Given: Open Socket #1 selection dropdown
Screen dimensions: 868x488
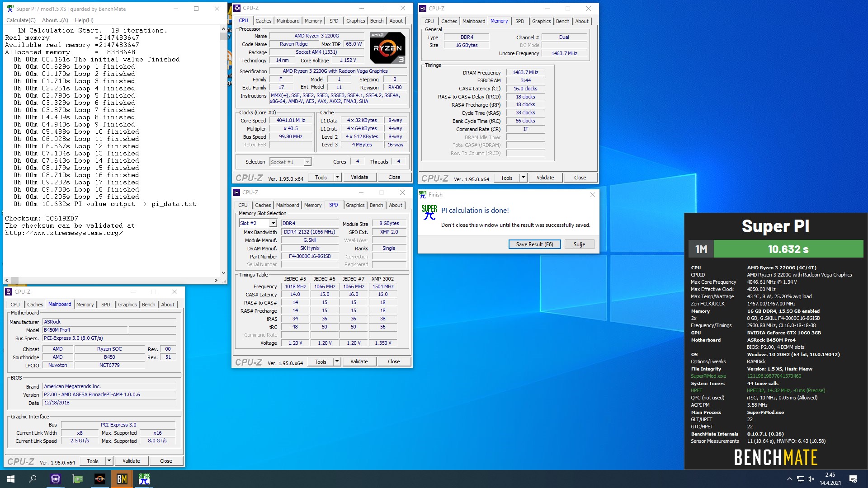Looking at the screenshot, I should (290, 162).
